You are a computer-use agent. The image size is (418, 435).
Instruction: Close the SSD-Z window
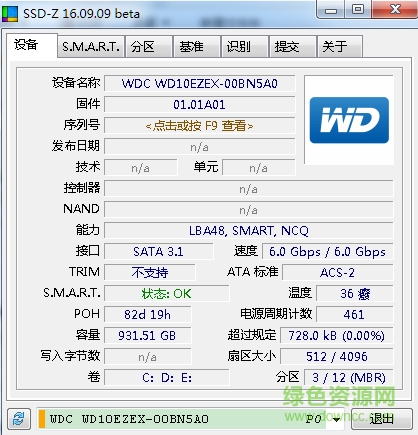(x=395, y=10)
